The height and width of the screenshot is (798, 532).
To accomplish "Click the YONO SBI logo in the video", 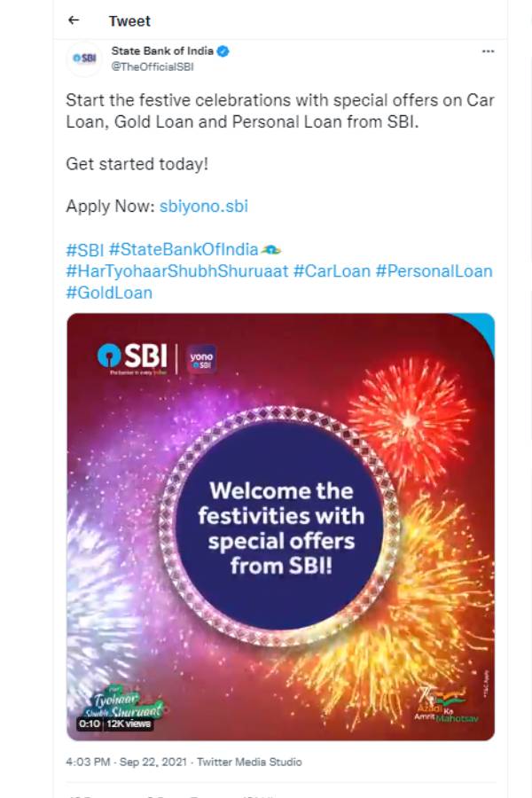I will point(202,358).
